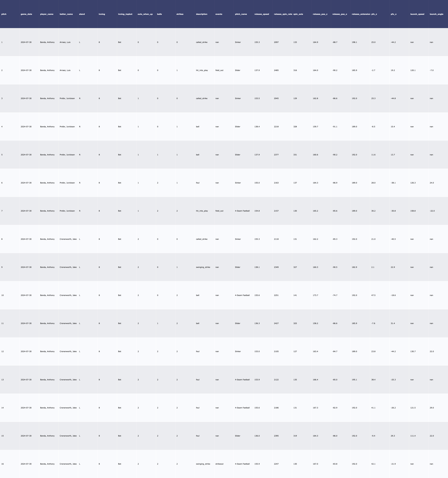Image resolution: width=448 pixels, height=478 pixels.
Task: Click the pfx_x column header
Action: point(393,14)
